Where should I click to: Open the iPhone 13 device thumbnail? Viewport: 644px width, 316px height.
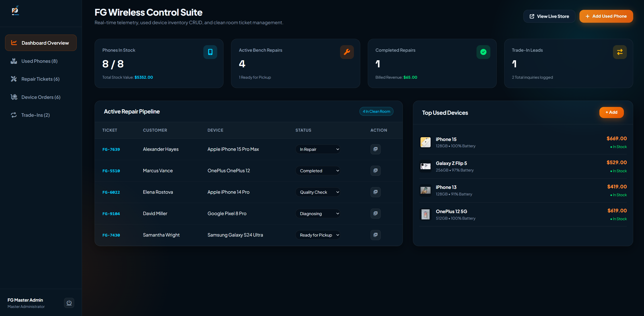(x=426, y=190)
